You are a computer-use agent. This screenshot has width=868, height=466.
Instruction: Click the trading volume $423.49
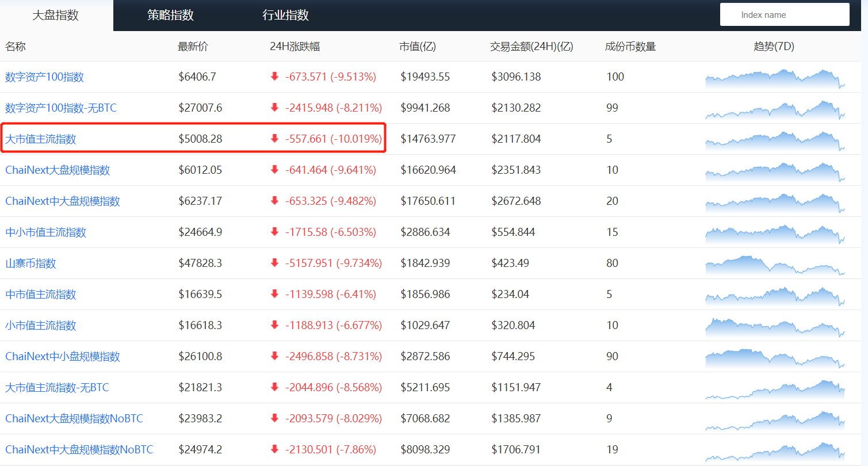click(x=510, y=263)
